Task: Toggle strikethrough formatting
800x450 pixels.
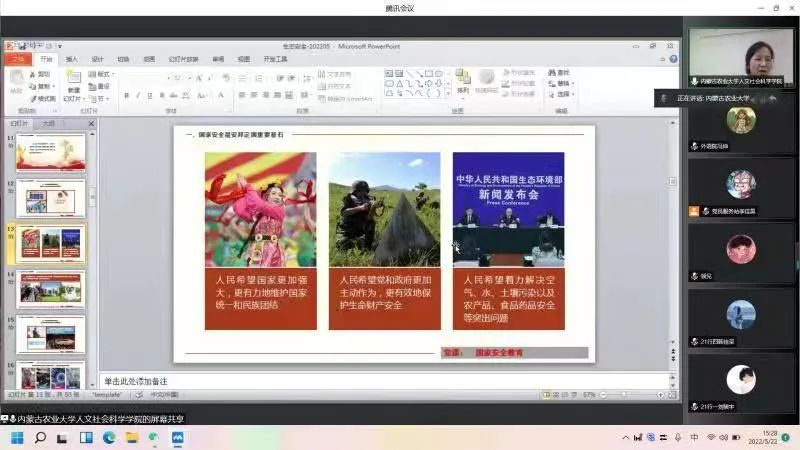Action: 173,95
